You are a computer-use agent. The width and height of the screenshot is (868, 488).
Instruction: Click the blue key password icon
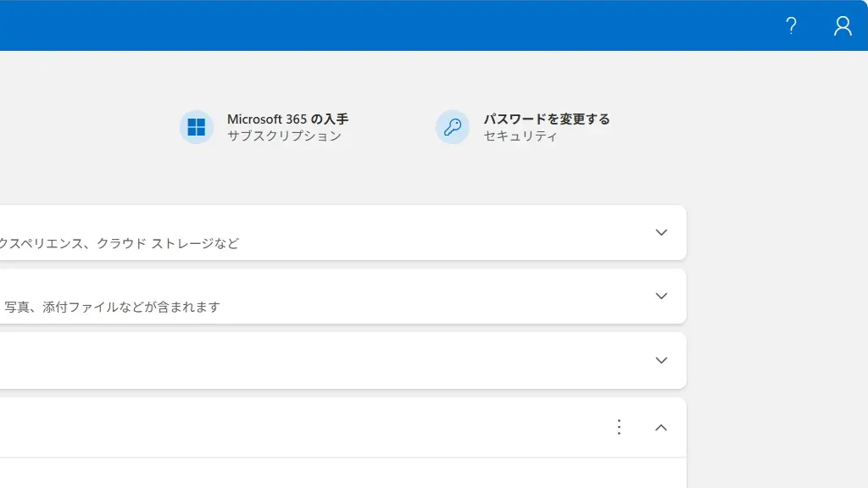(453, 127)
